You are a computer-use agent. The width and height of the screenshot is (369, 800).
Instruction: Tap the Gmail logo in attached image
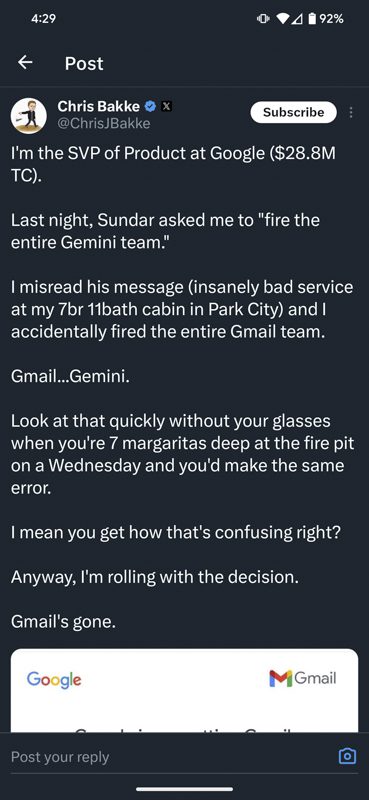[302, 678]
